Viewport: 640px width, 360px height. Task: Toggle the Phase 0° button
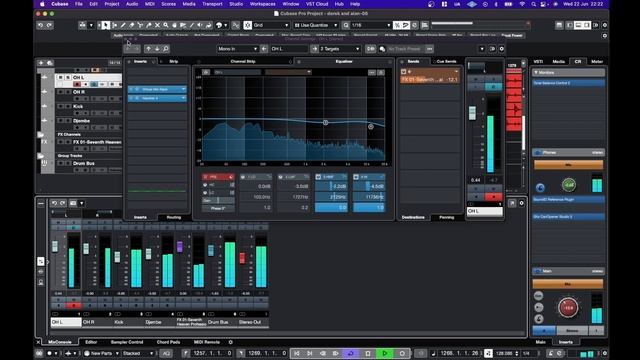pyautogui.click(x=218, y=208)
